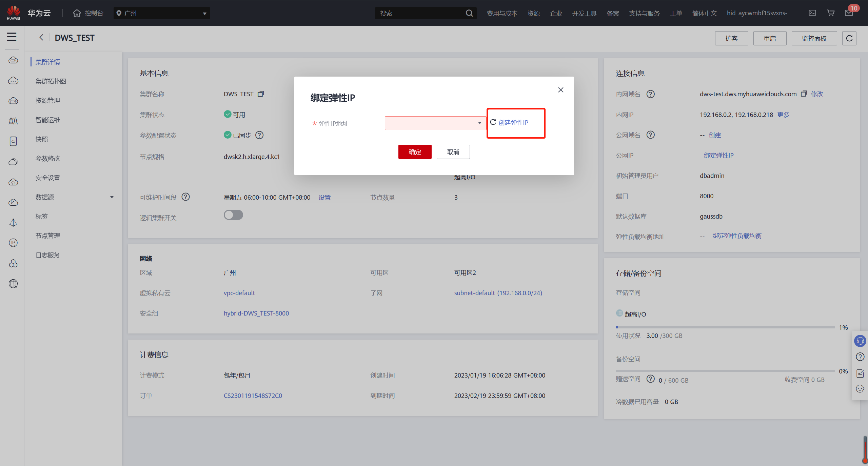Open the floating help question icon
The width and height of the screenshot is (868, 466).
pyautogui.click(x=860, y=357)
